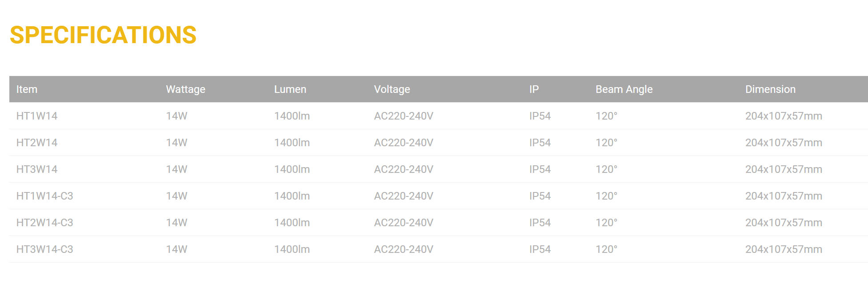This screenshot has width=868, height=300.
Task: Select the HT3W14 item cell
Action: coord(37,169)
